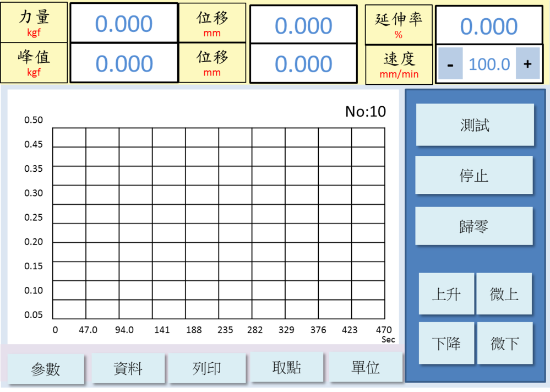Click 微下 for fine downward jog
The width and height of the screenshot is (550, 392).
(x=504, y=342)
